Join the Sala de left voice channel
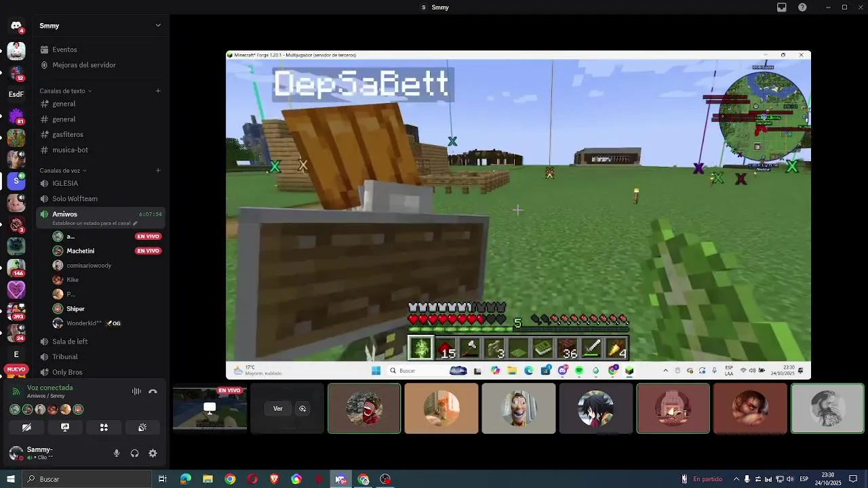This screenshot has height=488, width=868. (100, 342)
